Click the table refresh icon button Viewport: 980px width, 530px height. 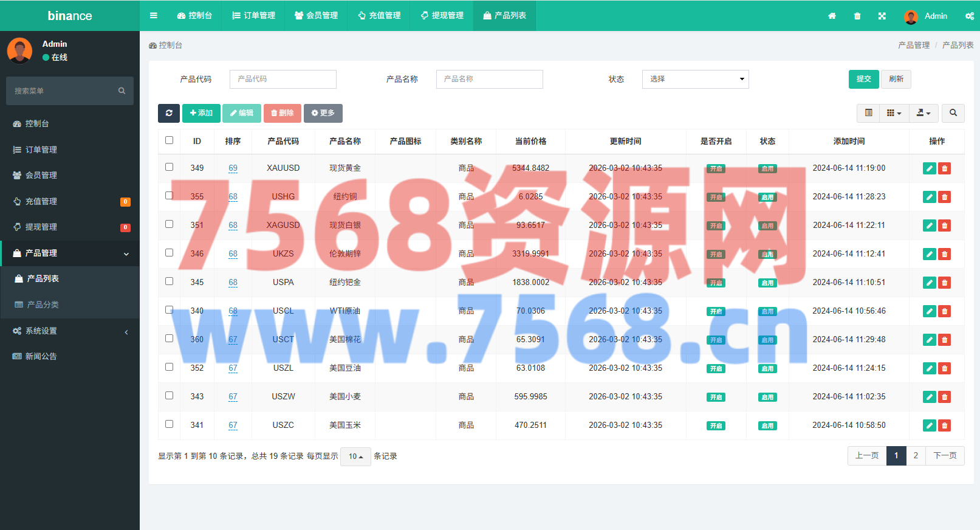point(169,113)
